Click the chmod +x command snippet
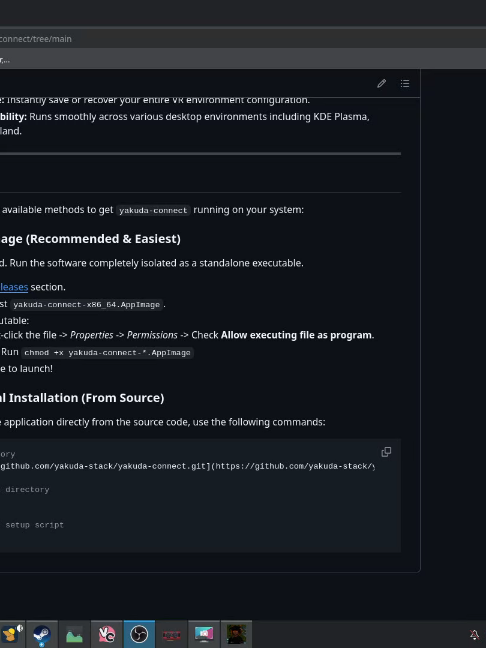The width and height of the screenshot is (486, 648). 107,353
